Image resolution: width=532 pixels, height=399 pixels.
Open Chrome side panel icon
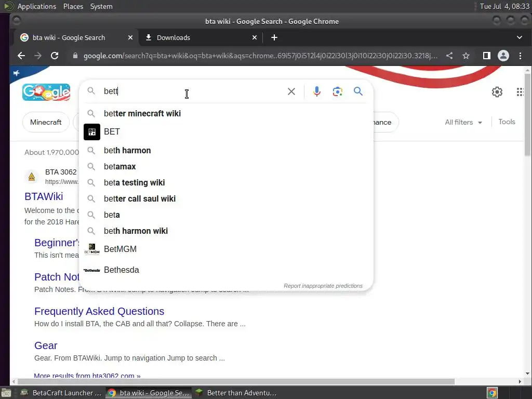(486, 56)
